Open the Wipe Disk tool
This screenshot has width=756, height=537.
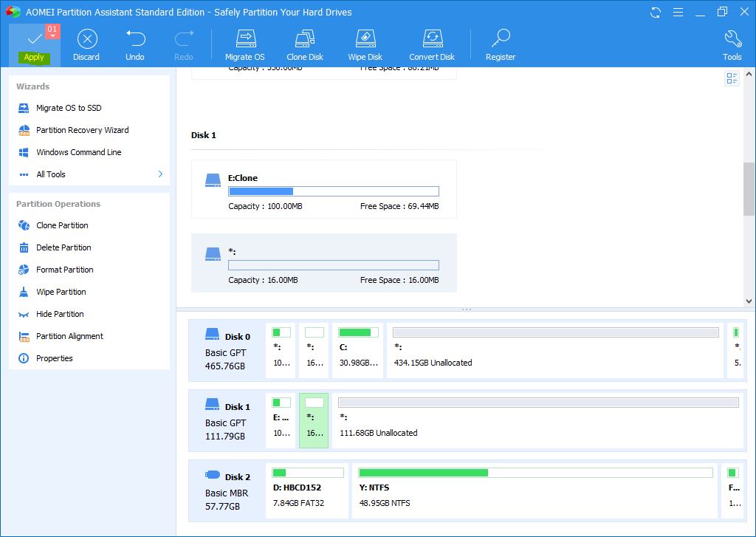[365, 45]
